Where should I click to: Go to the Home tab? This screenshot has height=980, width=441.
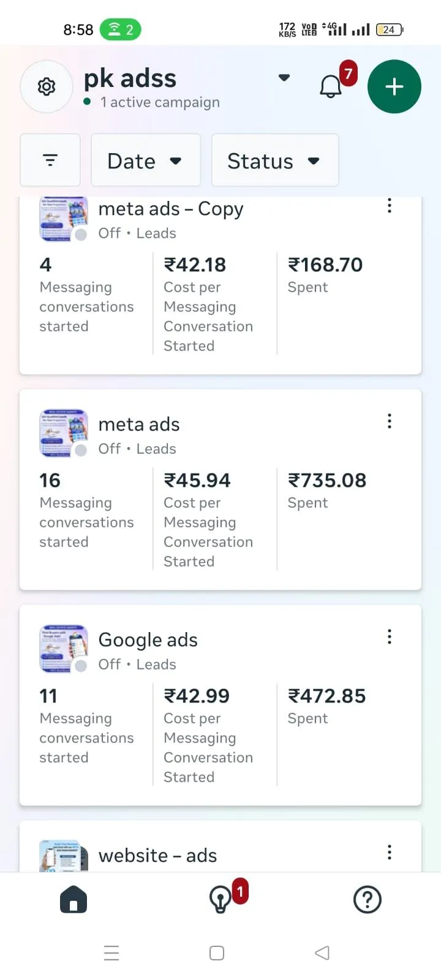pyautogui.click(x=73, y=900)
